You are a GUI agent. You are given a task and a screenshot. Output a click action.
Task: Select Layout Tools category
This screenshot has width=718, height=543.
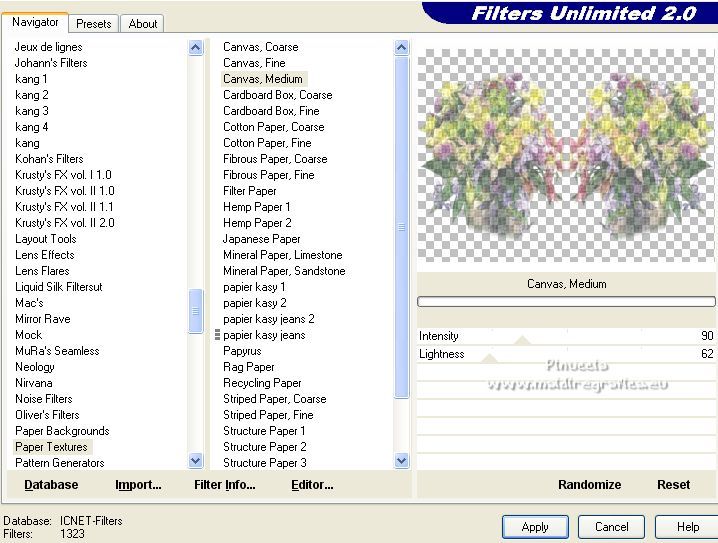[45, 239]
